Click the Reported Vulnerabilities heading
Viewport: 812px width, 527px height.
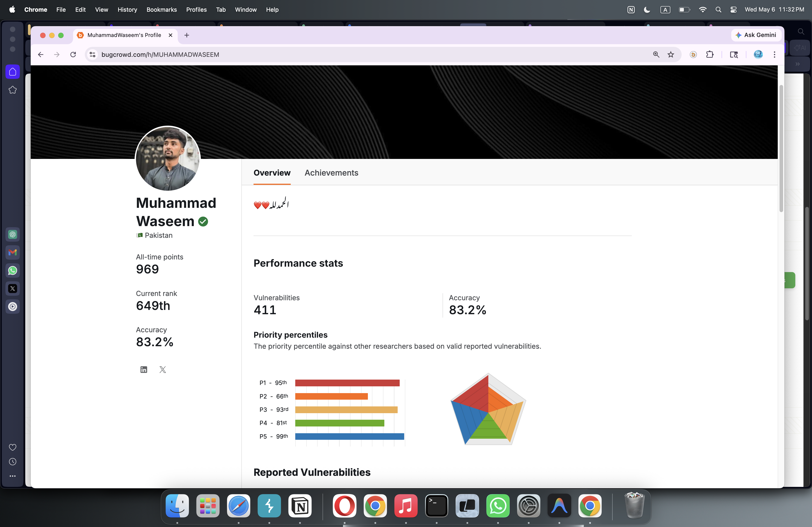pyautogui.click(x=312, y=472)
